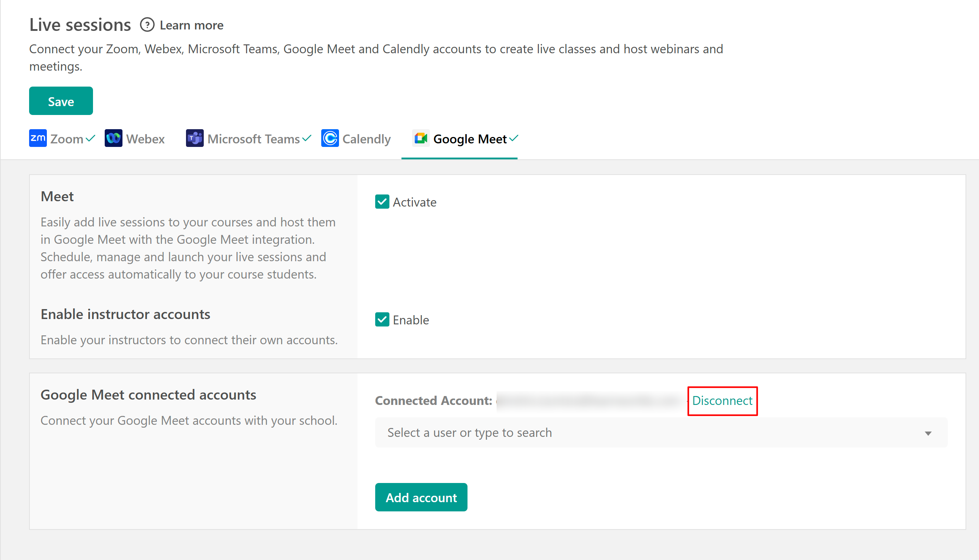Open the Microsoft Teams tab
The width and height of the screenshot is (979, 560).
[x=253, y=139]
